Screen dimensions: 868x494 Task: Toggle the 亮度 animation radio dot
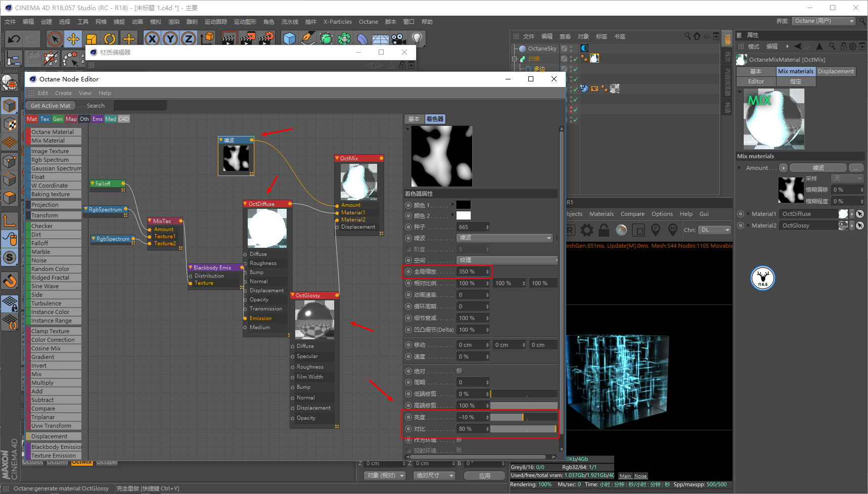coord(409,417)
